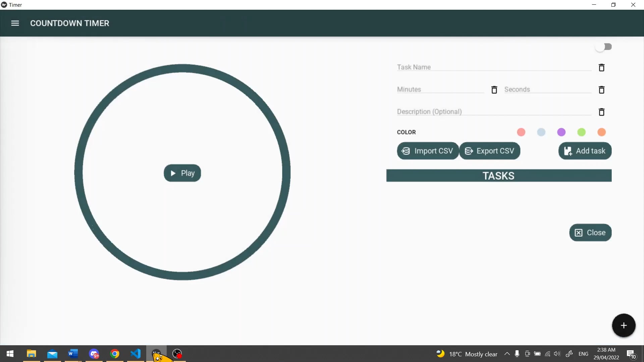Viewport: 644px width, 362px height.
Task: Click the Import CSV icon button
Action: pos(405,151)
